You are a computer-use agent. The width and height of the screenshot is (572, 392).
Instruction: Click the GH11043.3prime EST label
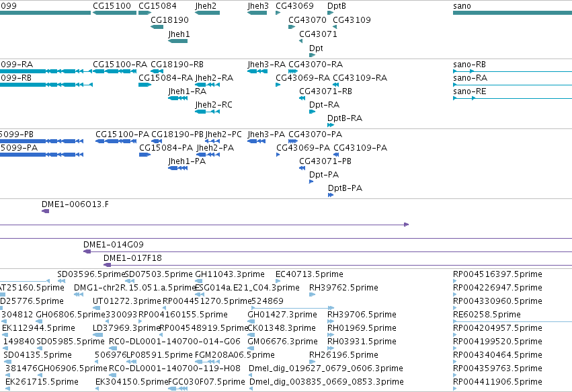pos(230,274)
